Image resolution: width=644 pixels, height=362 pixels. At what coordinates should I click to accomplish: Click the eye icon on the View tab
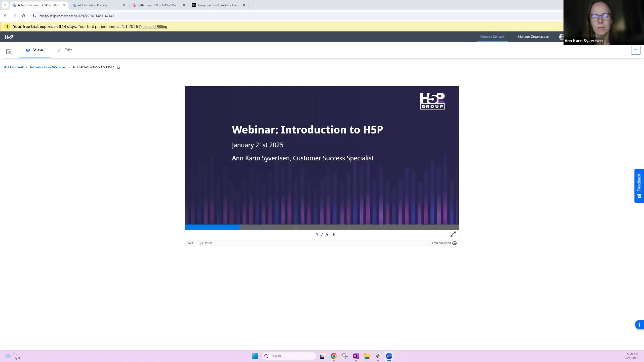tap(28, 50)
